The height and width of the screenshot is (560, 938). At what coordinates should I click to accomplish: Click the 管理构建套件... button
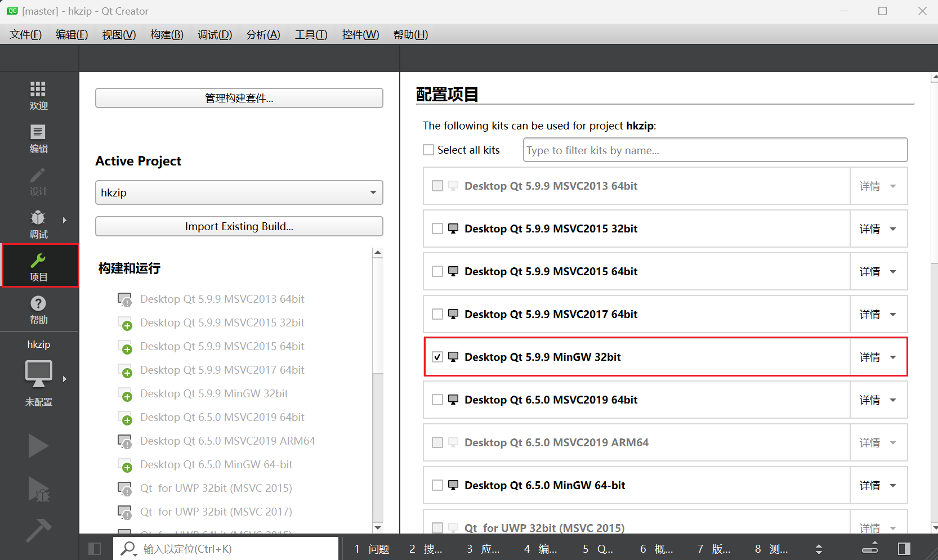click(239, 98)
